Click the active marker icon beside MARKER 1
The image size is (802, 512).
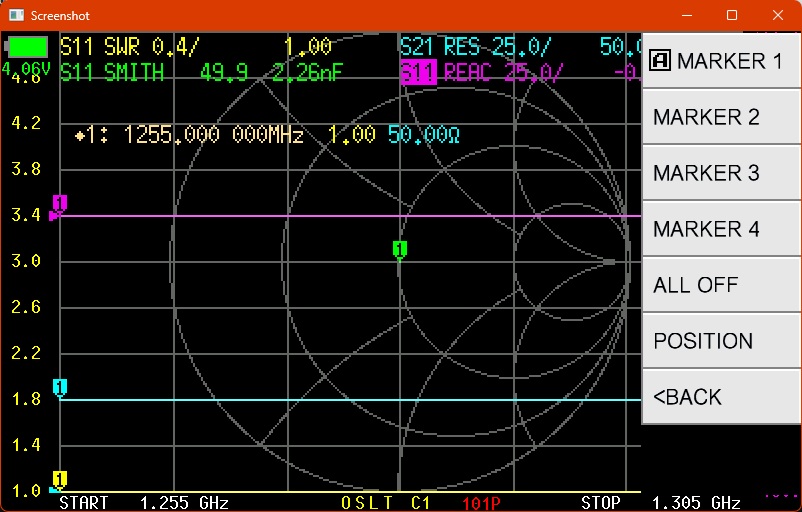point(660,61)
